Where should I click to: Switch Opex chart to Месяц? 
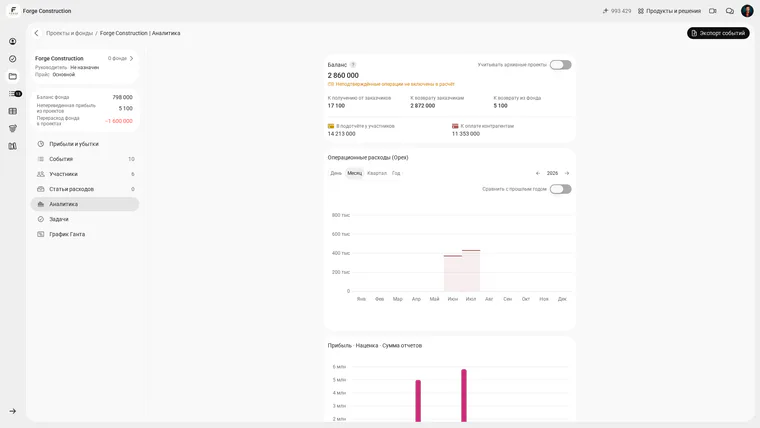[354, 173]
